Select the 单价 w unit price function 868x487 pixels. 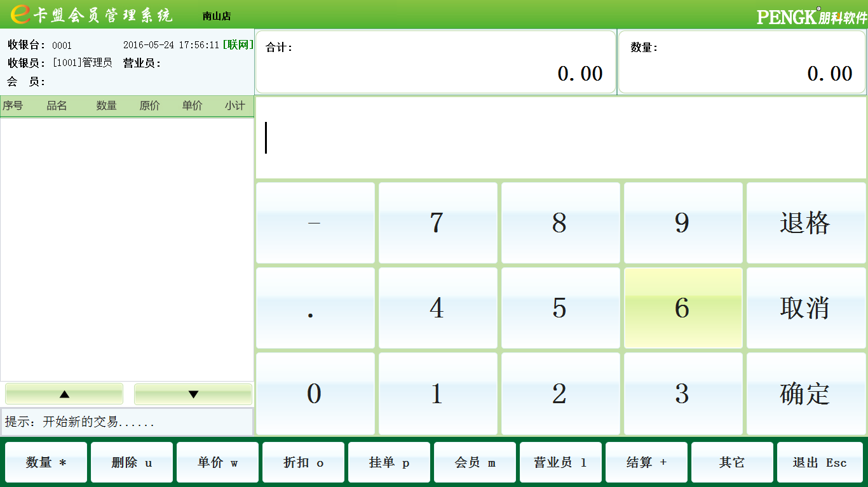point(217,462)
